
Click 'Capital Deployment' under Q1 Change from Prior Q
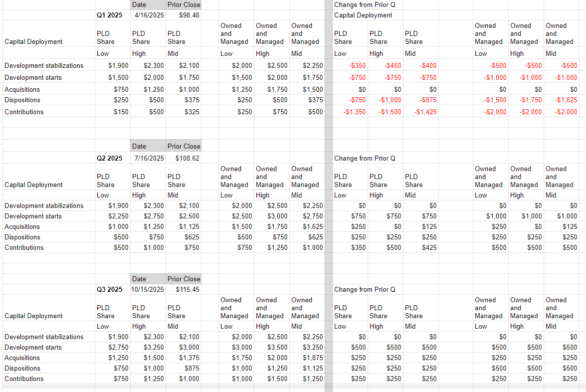coord(363,15)
